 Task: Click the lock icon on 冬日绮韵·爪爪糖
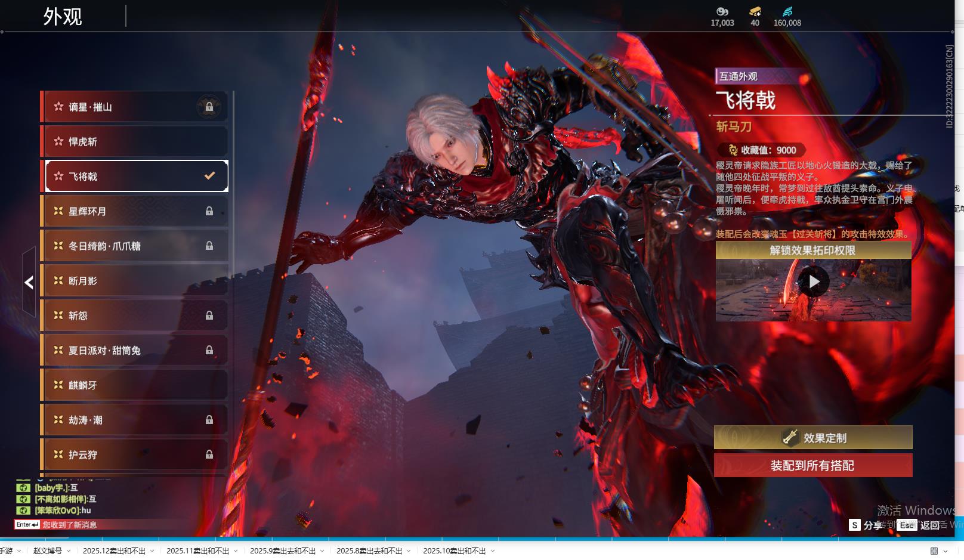(209, 246)
